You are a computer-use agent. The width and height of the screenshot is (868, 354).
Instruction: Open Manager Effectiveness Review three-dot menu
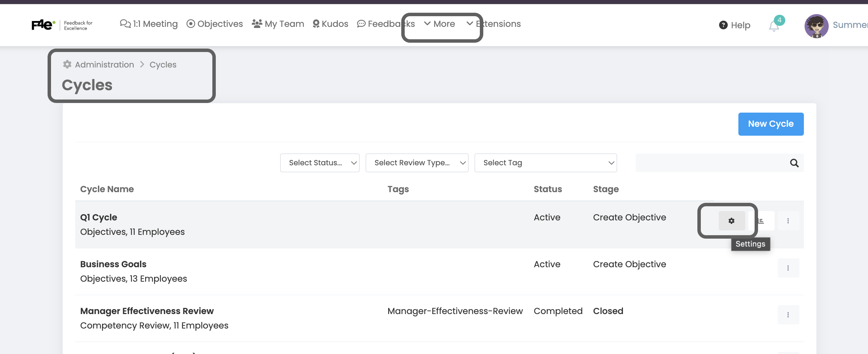click(x=788, y=315)
